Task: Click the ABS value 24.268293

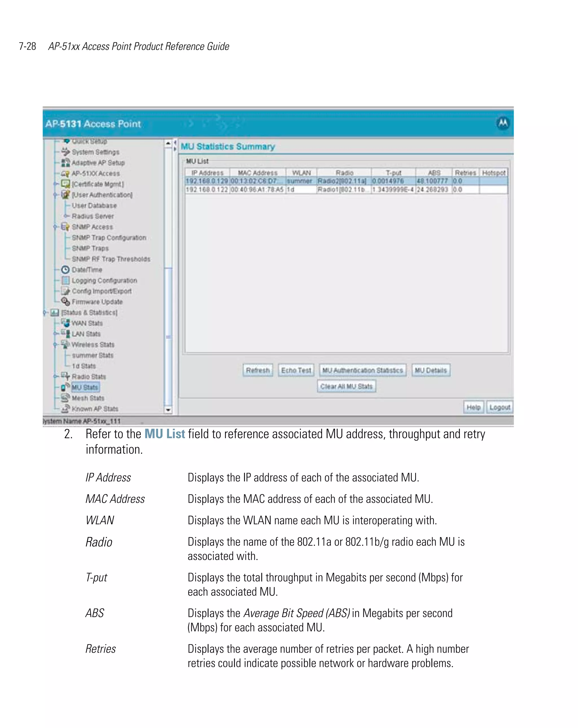Action: (434, 189)
